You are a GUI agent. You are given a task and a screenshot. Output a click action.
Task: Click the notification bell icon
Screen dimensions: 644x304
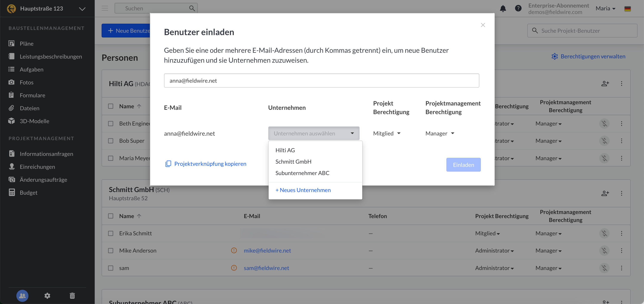[503, 8]
